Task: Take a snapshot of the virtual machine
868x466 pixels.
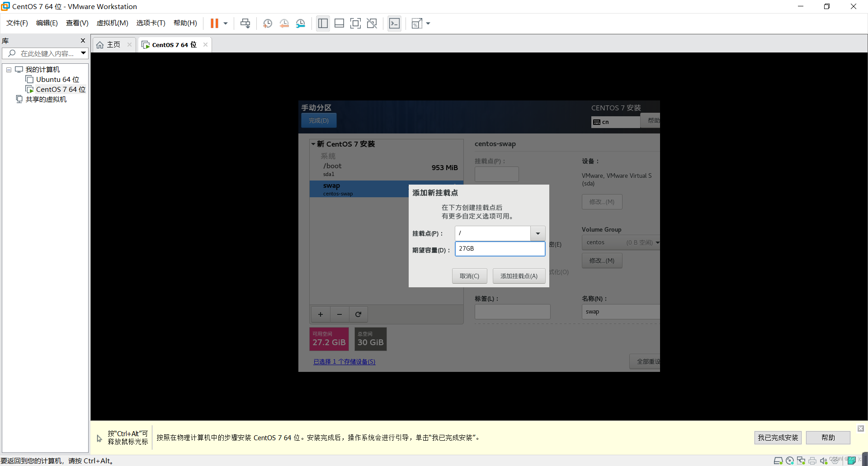Action: point(268,24)
